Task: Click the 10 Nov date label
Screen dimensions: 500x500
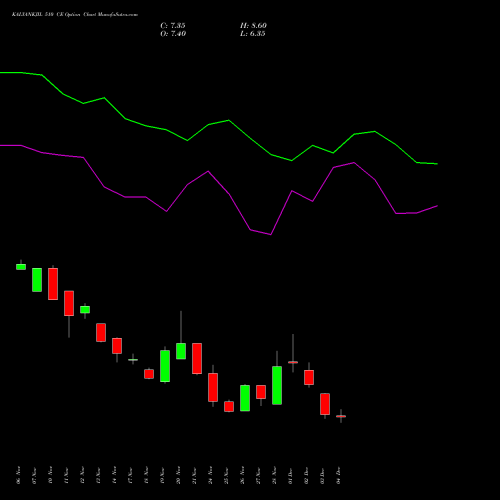Action: point(50,475)
